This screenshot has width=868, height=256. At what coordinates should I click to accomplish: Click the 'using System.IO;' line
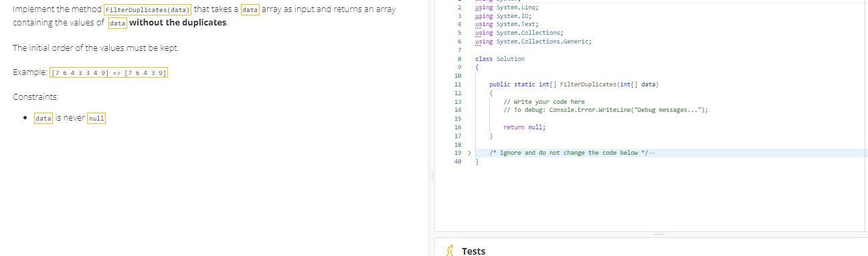click(x=503, y=15)
